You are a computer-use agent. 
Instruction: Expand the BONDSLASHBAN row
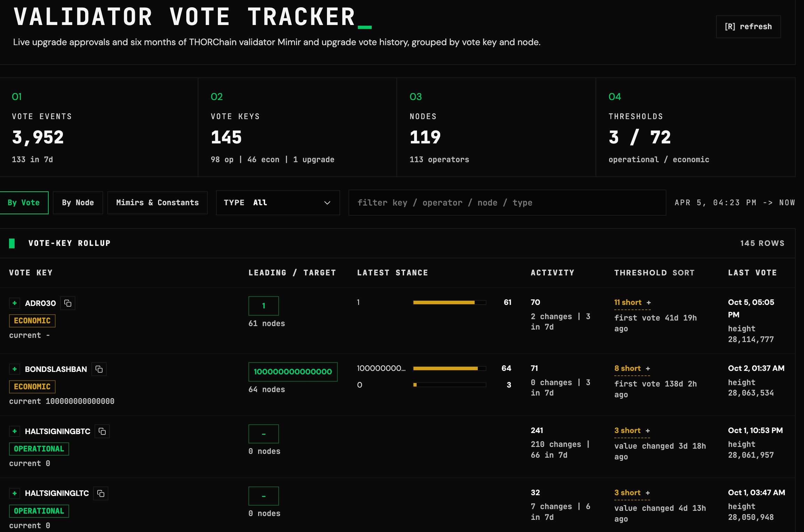pyautogui.click(x=15, y=369)
